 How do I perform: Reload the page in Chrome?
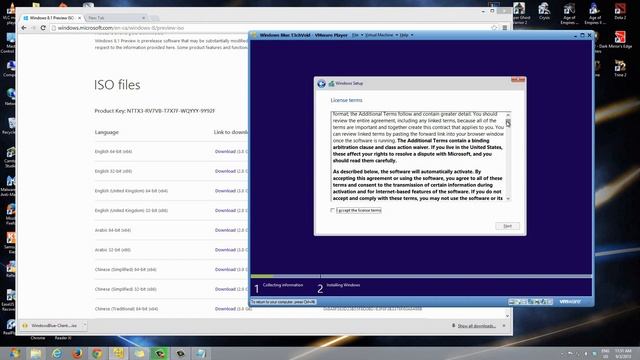tap(43, 28)
